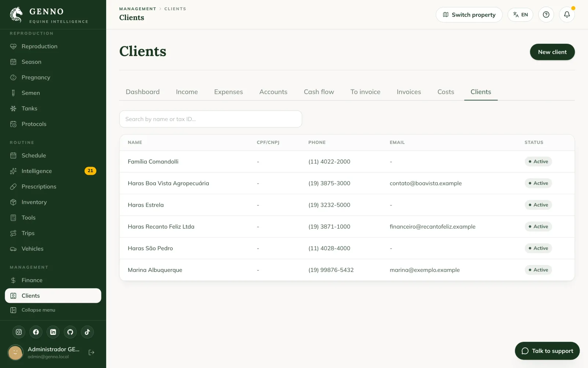
Task: Open the LinkedIn link icon
Action: pos(53,332)
